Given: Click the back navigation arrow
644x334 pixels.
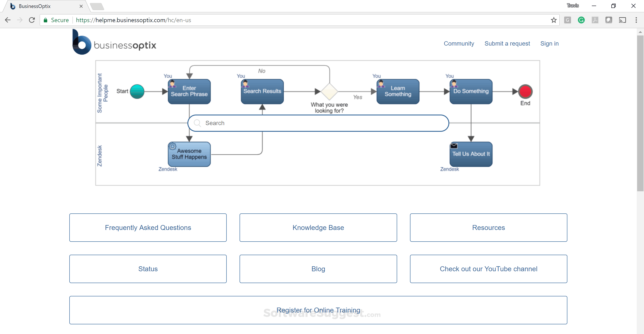Looking at the screenshot, I should click(x=8, y=20).
